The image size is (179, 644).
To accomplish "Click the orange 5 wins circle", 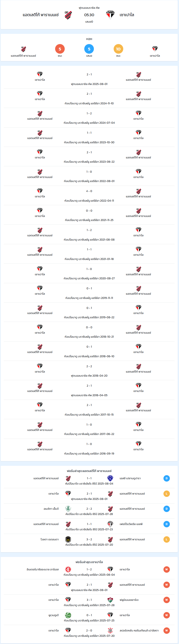I will point(60,49).
